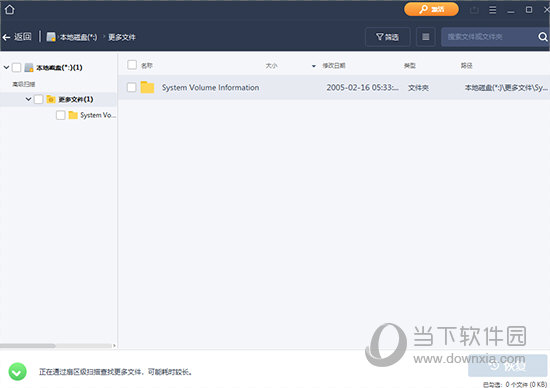The image size is (550, 388).
Task: Click the System Volume Information folder icon
Action: (147, 87)
